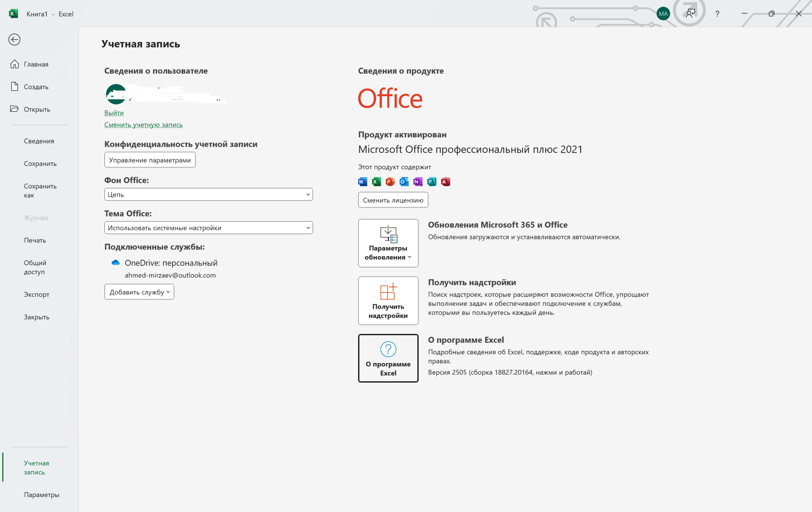Click the Получить надстройки button
The height and width of the screenshot is (512, 812).
coord(388,301)
